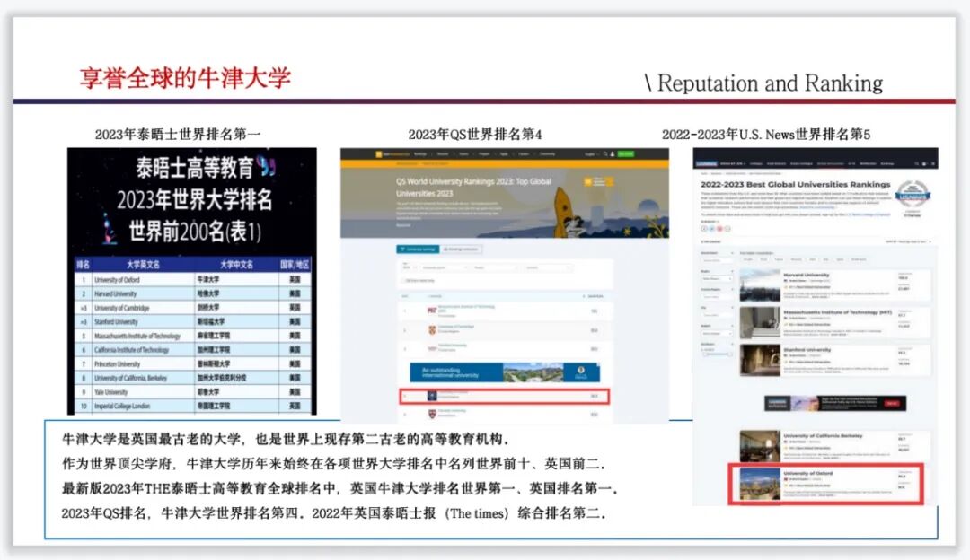
Task: Click the search icon in QS top bar
Action: point(605,153)
